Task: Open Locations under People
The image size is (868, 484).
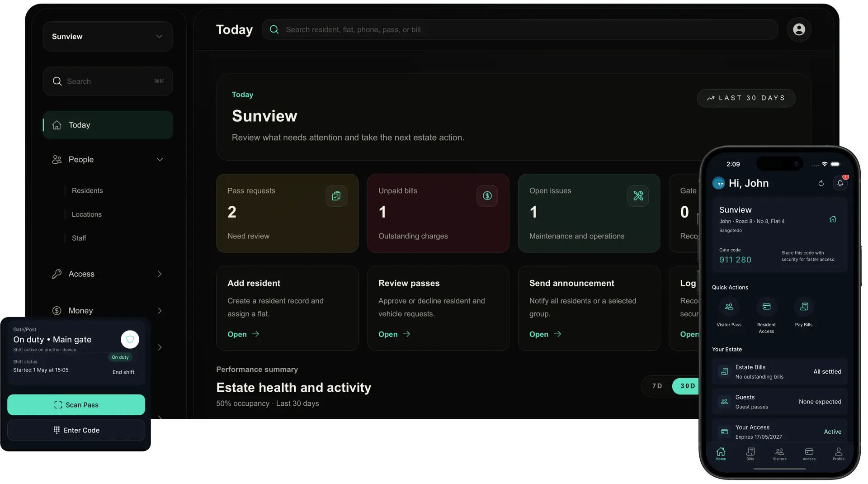Action: click(x=87, y=214)
